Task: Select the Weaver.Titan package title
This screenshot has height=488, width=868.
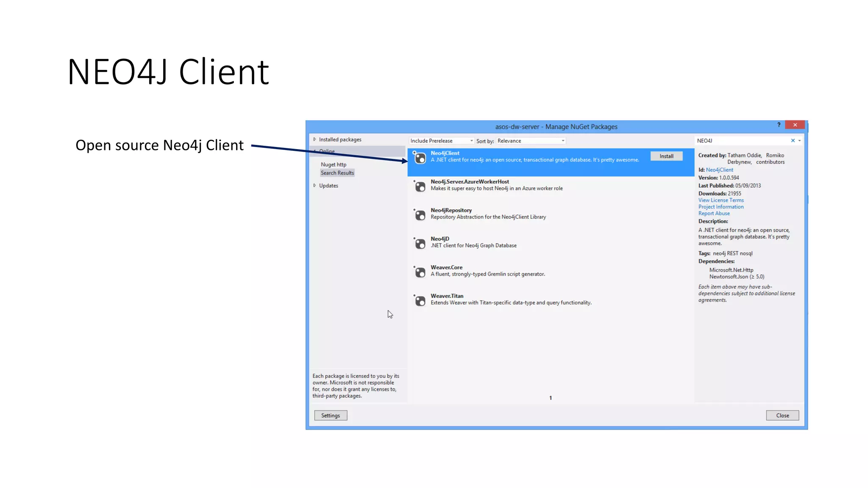Action: (x=447, y=296)
